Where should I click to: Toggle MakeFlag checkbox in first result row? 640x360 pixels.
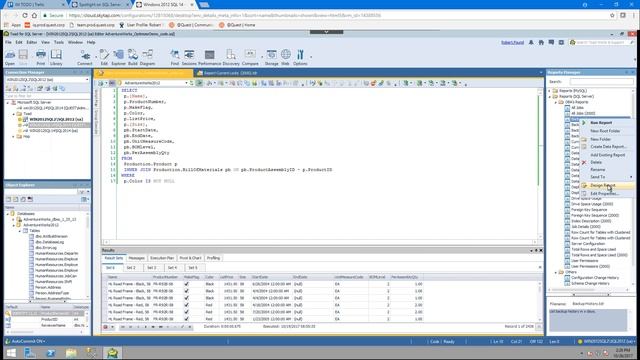coord(187,284)
